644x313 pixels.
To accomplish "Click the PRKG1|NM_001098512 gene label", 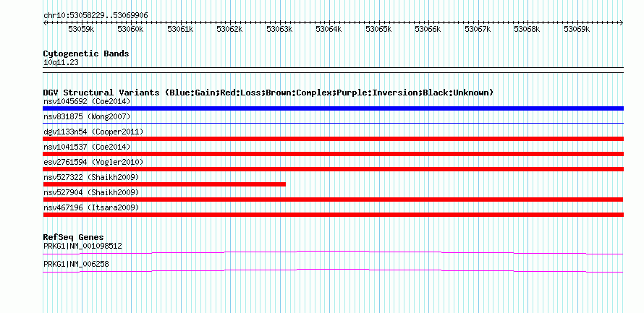I will [82, 246].
